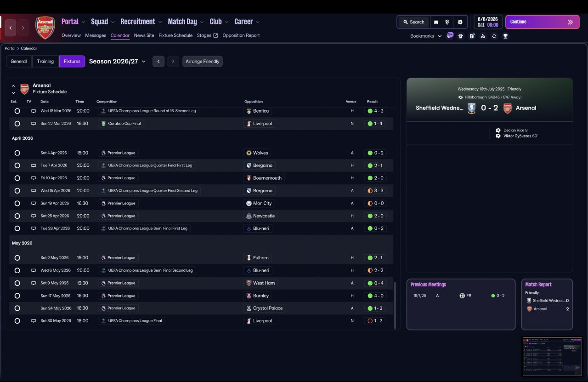This screenshot has width=588, height=382.
Task: Click the Burnley club badge
Action: point(249,296)
